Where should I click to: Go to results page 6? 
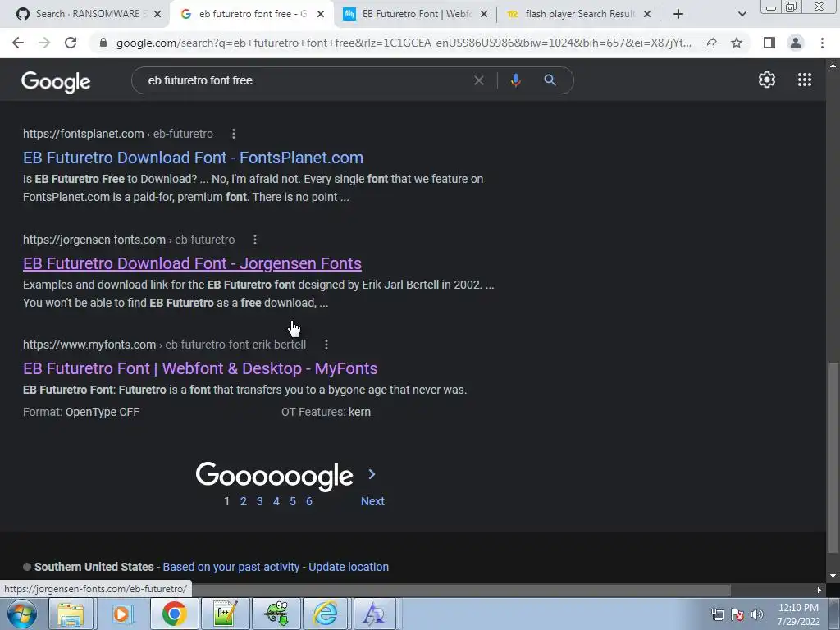point(309,501)
